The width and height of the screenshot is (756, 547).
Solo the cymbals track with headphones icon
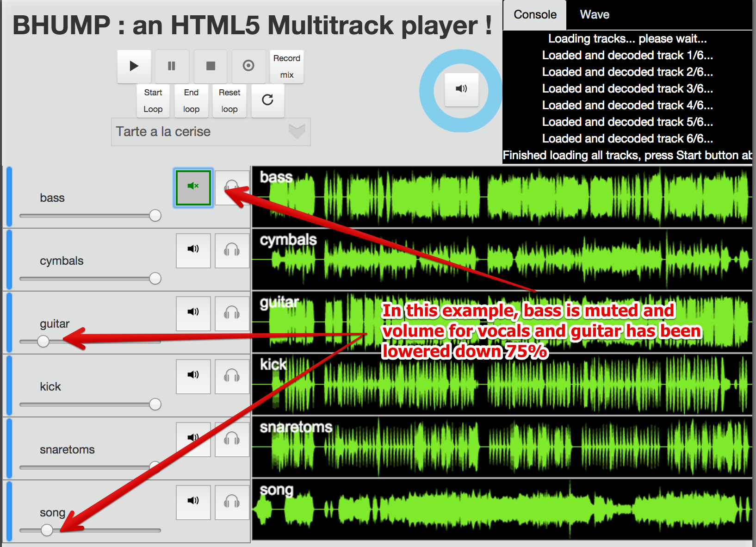(232, 250)
